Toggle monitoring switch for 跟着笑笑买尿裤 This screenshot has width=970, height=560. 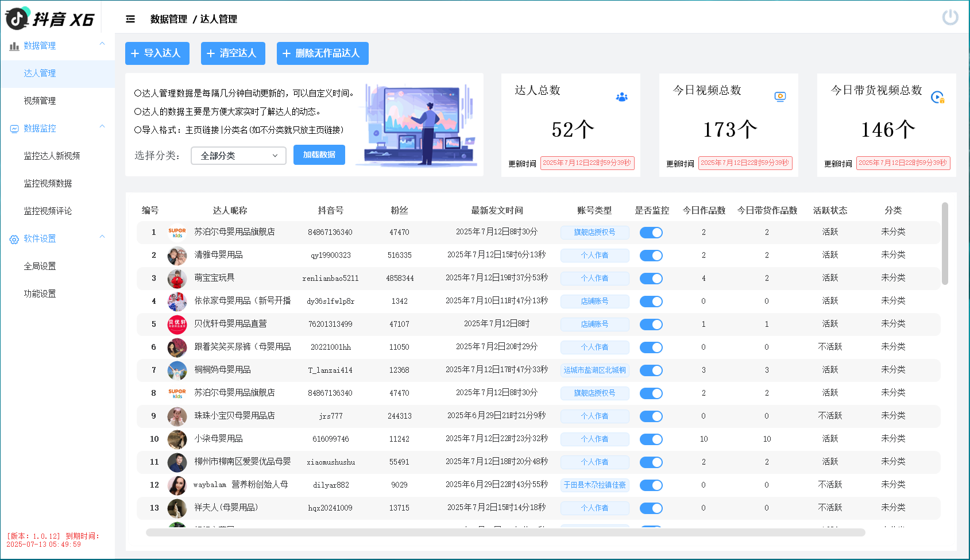pos(651,347)
